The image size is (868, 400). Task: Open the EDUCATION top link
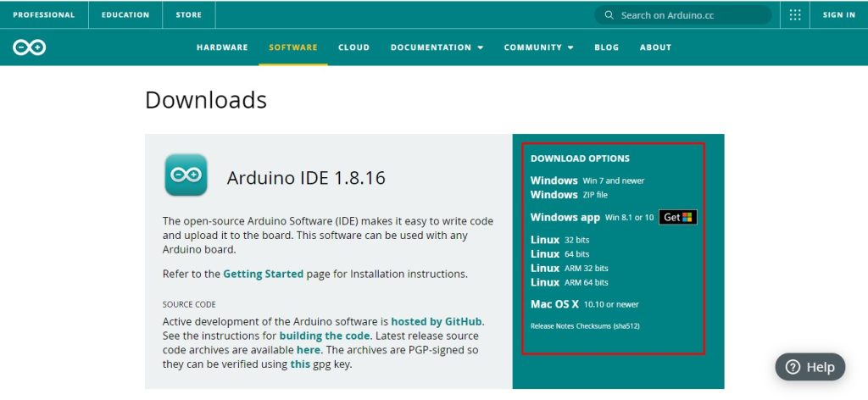(125, 15)
